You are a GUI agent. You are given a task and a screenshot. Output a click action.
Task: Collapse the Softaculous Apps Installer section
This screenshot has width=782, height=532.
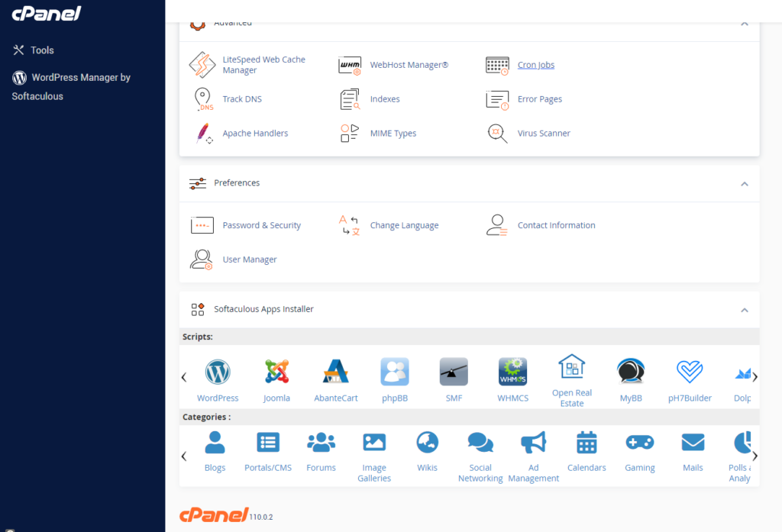(745, 310)
